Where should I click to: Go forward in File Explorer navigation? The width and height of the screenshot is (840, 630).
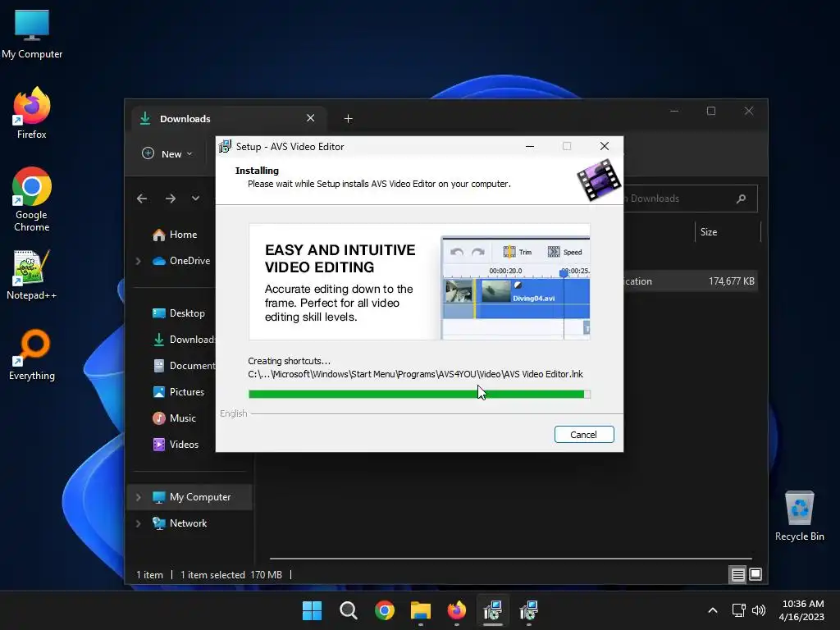171,199
